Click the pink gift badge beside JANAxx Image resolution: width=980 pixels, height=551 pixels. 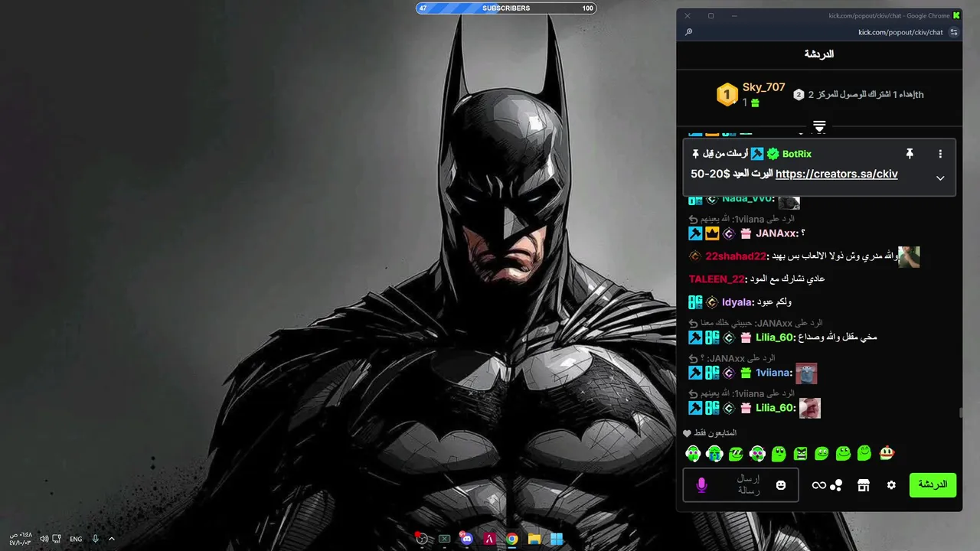tap(746, 233)
